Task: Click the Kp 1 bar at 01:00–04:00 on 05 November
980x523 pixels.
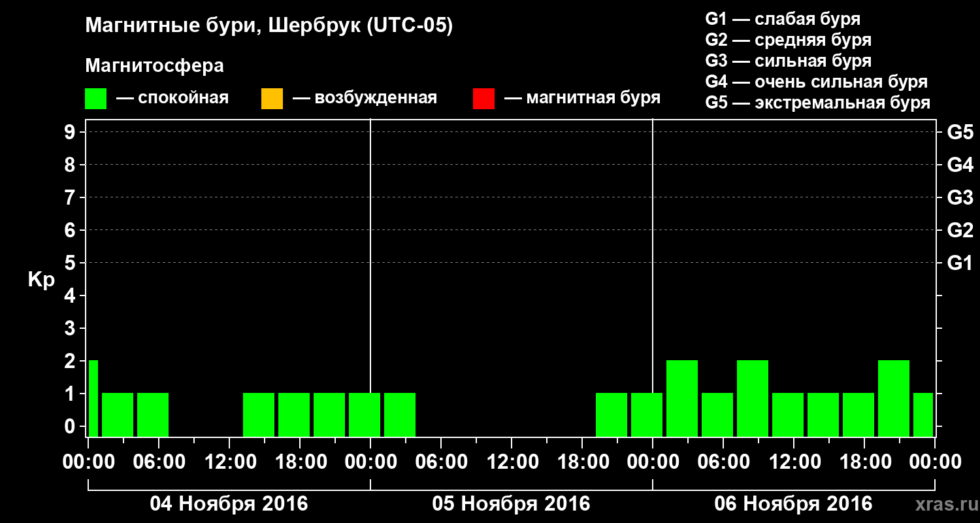Action: 400,414
